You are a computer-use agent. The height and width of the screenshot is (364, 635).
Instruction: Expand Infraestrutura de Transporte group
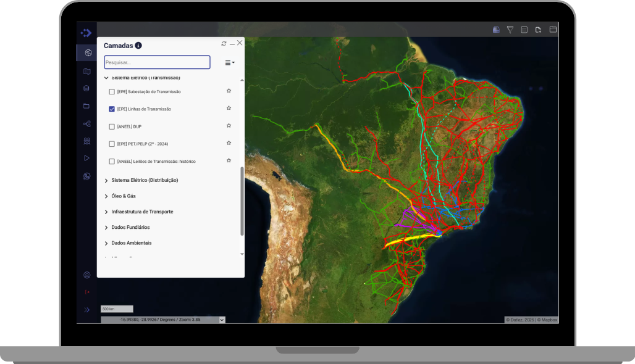point(106,212)
